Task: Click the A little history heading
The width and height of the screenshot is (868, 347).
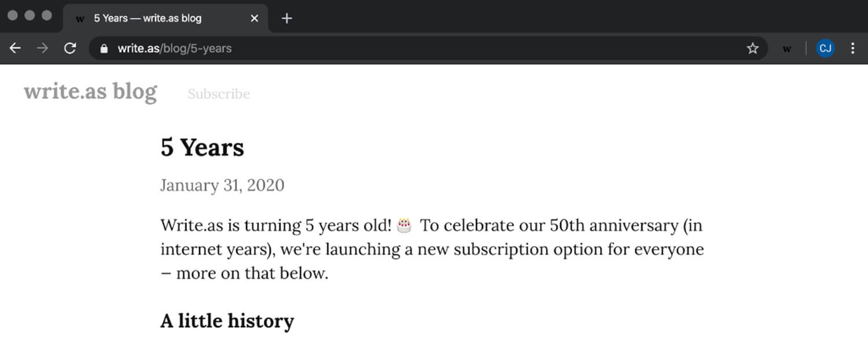Action: [227, 320]
